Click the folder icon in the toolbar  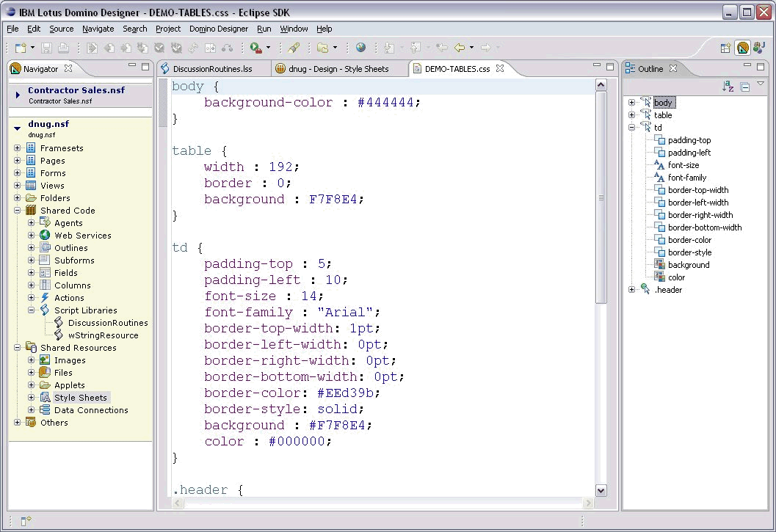click(x=323, y=48)
